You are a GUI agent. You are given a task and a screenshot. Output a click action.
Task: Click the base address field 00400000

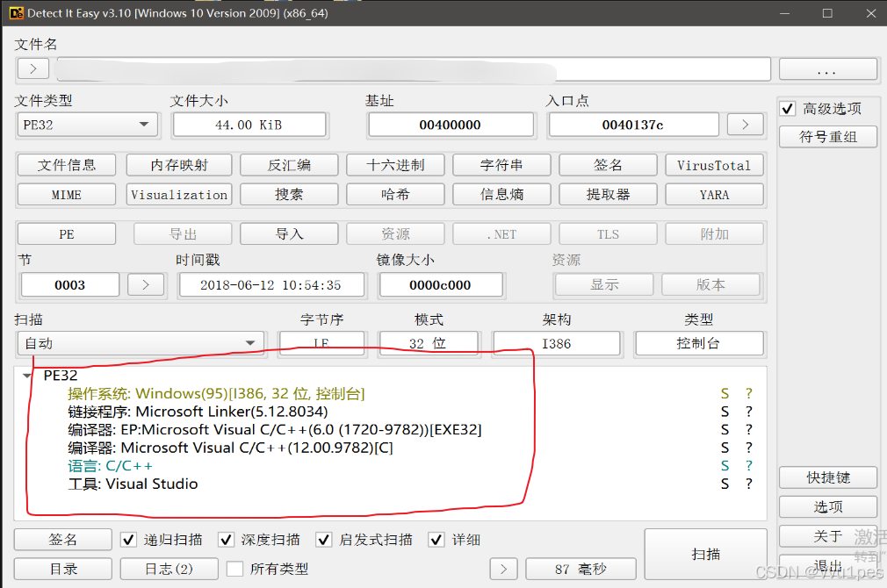coord(451,125)
